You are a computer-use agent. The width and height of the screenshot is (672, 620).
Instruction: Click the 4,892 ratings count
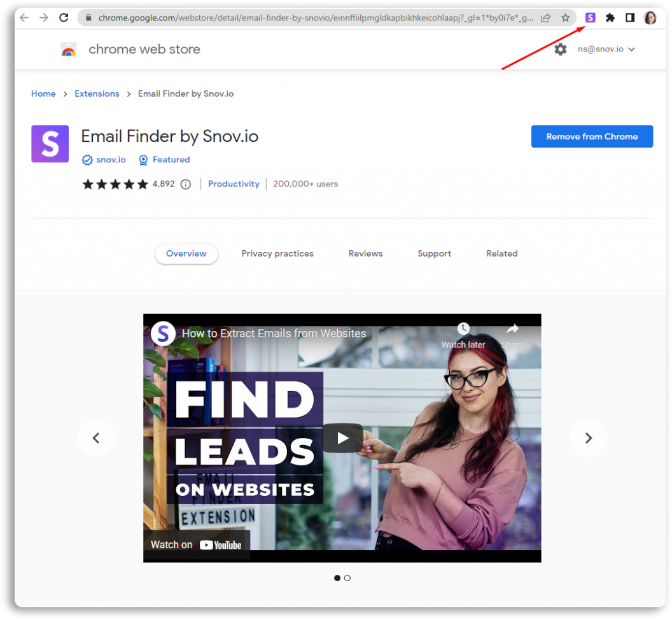pyautogui.click(x=164, y=184)
